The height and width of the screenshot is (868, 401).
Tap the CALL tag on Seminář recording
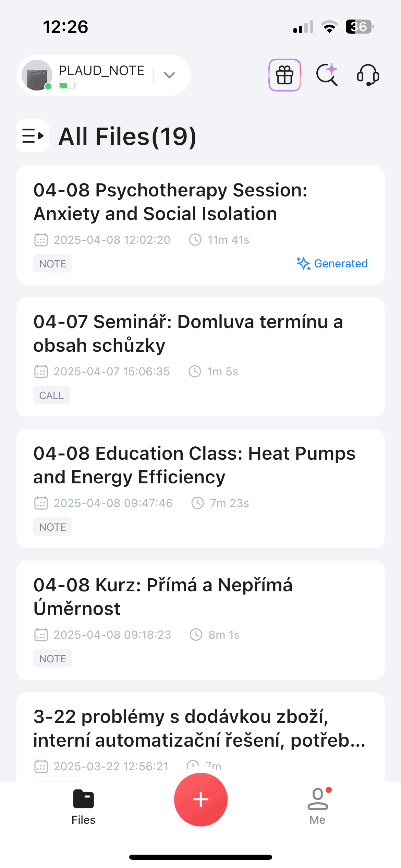click(x=51, y=395)
